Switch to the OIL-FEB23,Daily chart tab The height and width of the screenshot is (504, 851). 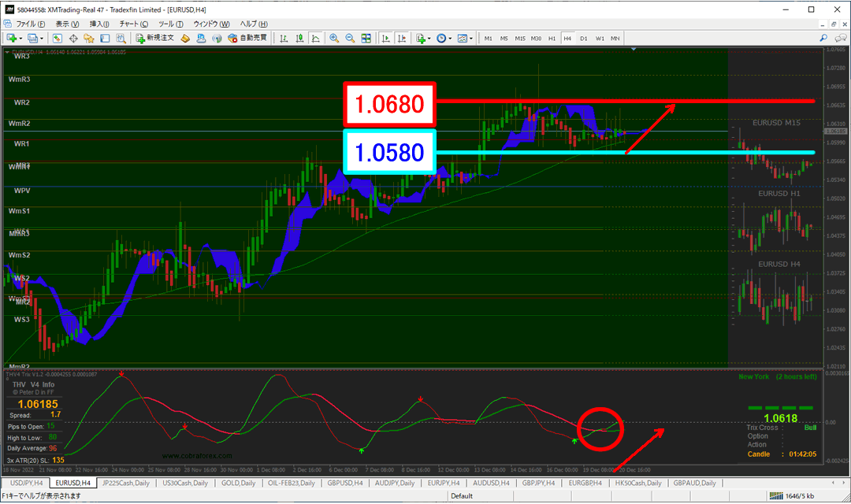click(x=292, y=483)
